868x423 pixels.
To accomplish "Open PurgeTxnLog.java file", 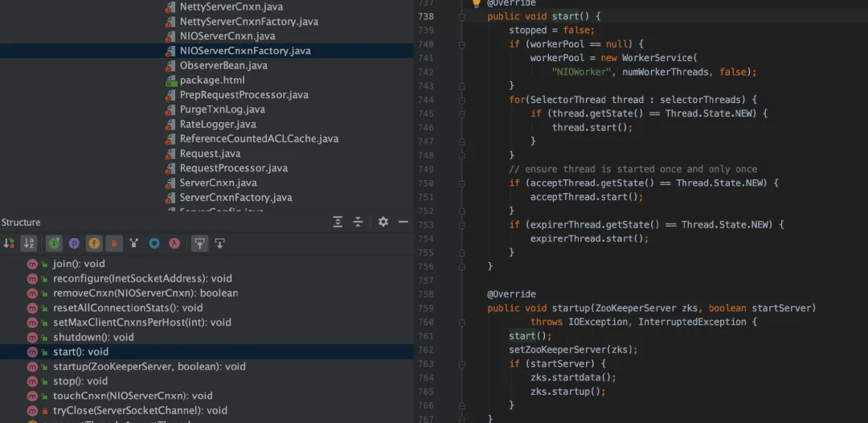I will pyautogui.click(x=222, y=109).
